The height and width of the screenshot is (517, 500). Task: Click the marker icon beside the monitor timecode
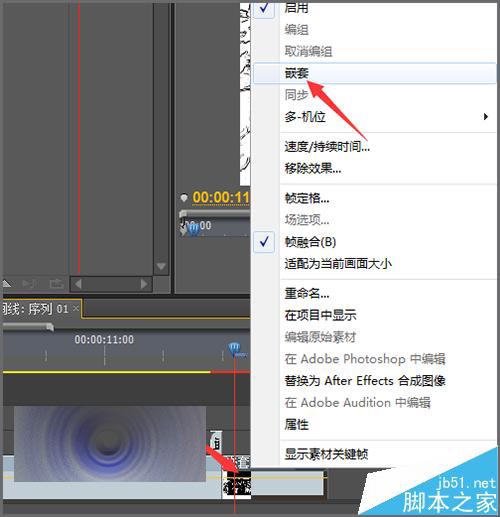click(183, 198)
